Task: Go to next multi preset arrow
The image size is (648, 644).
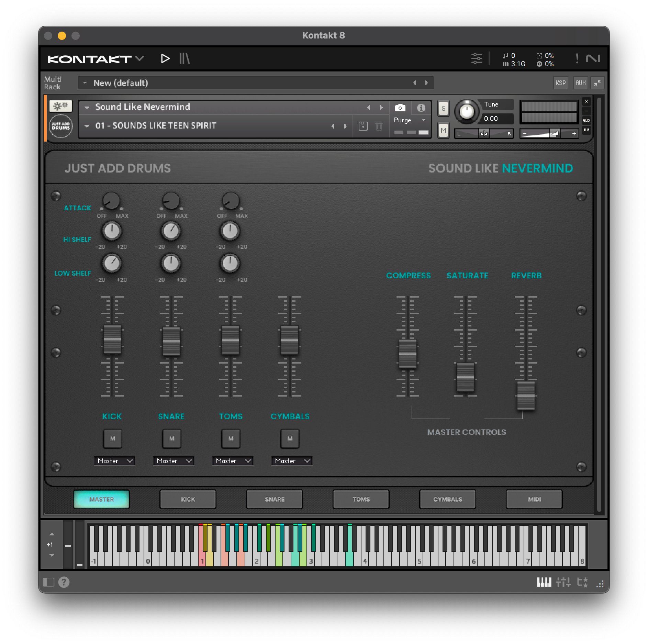Action: point(426,83)
